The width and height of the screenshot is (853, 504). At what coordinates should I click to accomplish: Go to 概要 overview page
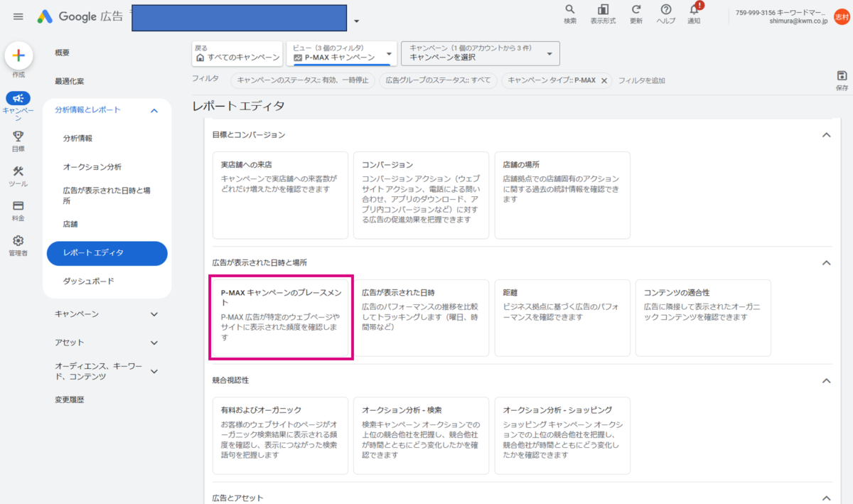point(62,53)
